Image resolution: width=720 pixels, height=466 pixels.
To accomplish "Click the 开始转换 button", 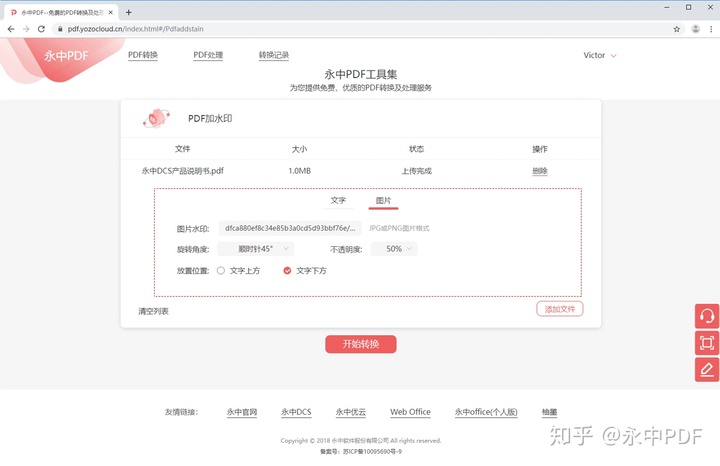I will point(360,344).
